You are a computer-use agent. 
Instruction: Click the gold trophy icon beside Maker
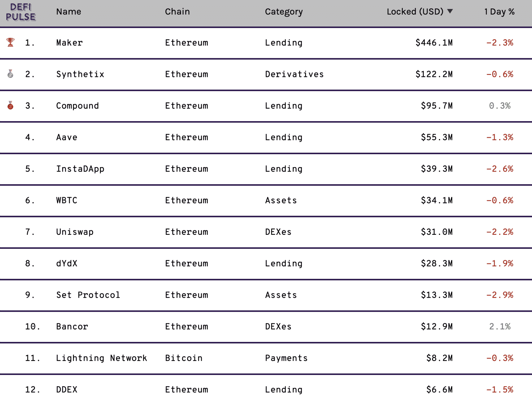[10, 42]
